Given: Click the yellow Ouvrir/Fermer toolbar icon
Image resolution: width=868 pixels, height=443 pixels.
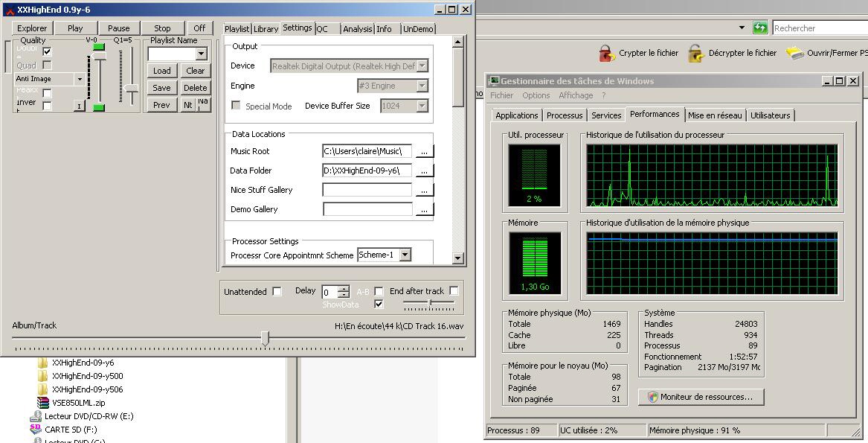Looking at the screenshot, I should [x=795, y=53].
